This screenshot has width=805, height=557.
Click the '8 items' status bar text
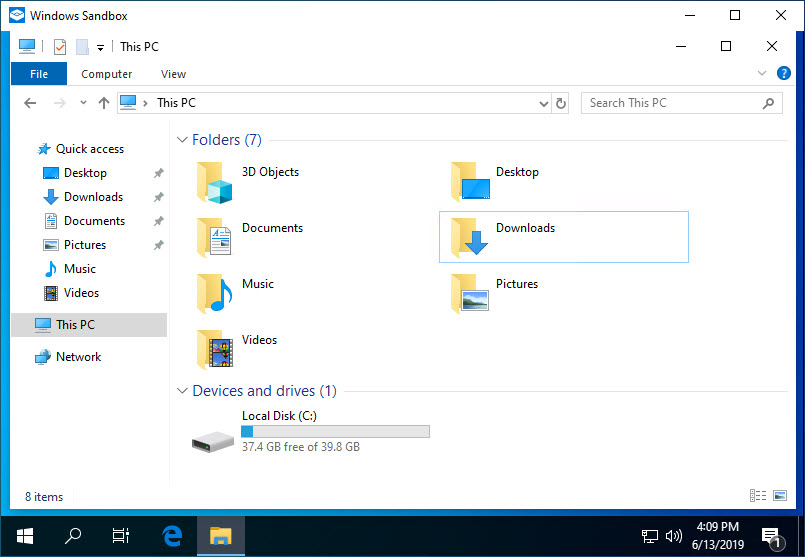(x=44, y=497)
